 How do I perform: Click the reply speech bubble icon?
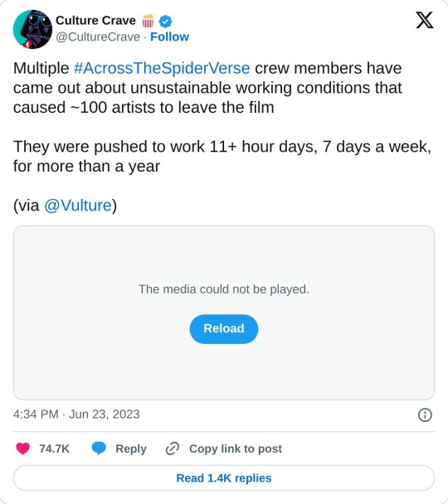click(x=99, y=448)
